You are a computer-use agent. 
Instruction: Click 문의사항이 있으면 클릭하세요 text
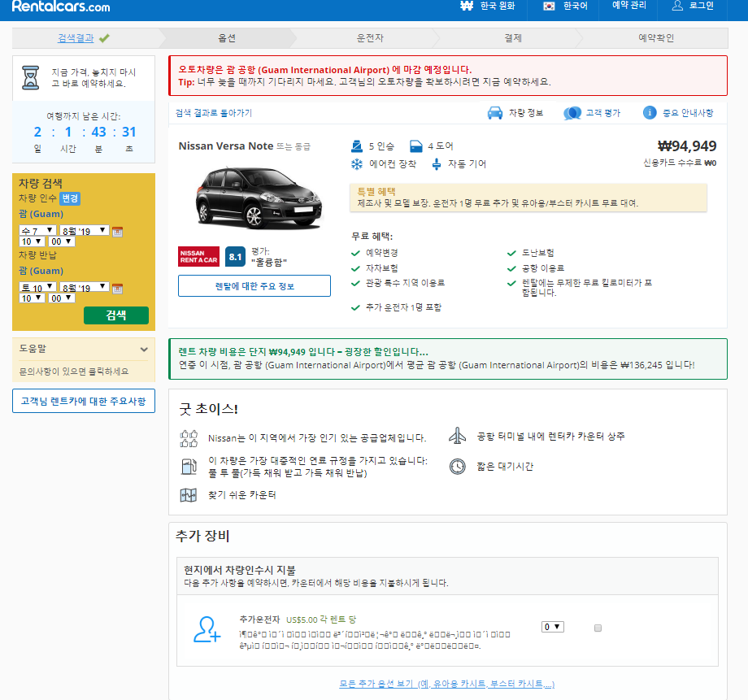click(74, 372)
